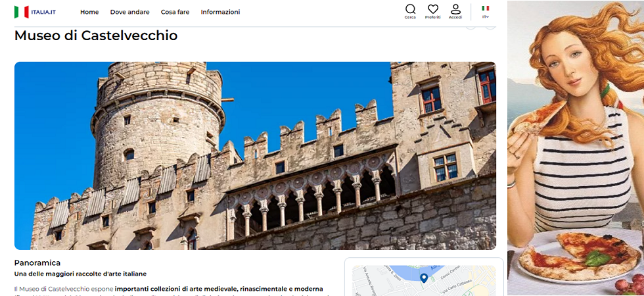
Task: Click the Panoramica section heading
Action: 37,262
